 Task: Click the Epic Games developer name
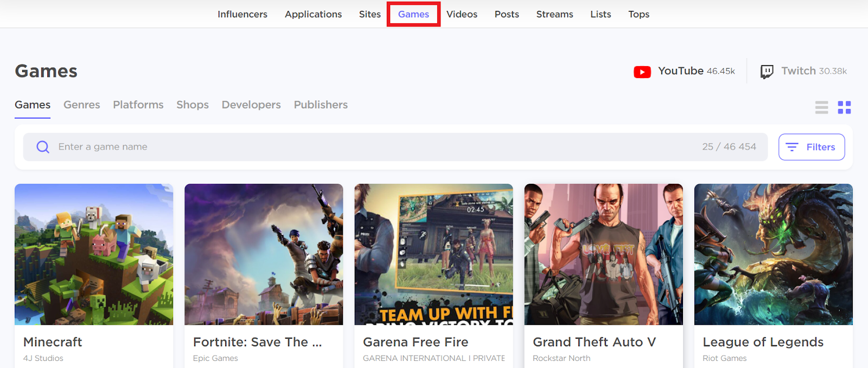click(215, 358)
